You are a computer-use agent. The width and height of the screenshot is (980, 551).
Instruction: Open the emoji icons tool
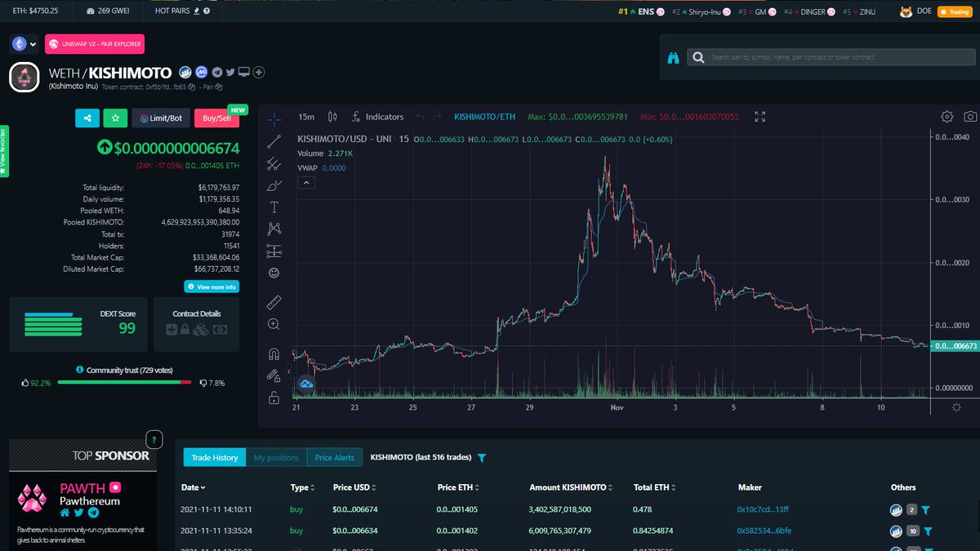tap(274, 273)
